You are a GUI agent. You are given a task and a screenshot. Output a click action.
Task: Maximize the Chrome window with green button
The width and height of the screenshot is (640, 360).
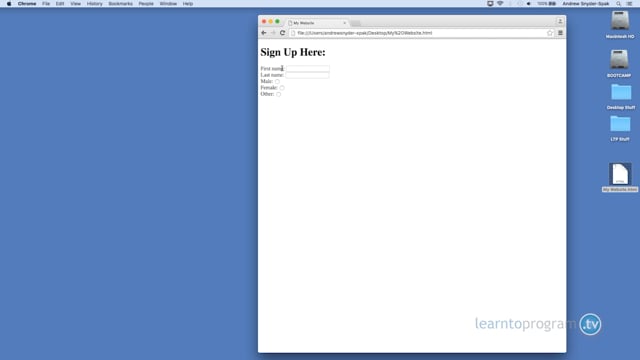pyautogui.click(x=278, y=21)
